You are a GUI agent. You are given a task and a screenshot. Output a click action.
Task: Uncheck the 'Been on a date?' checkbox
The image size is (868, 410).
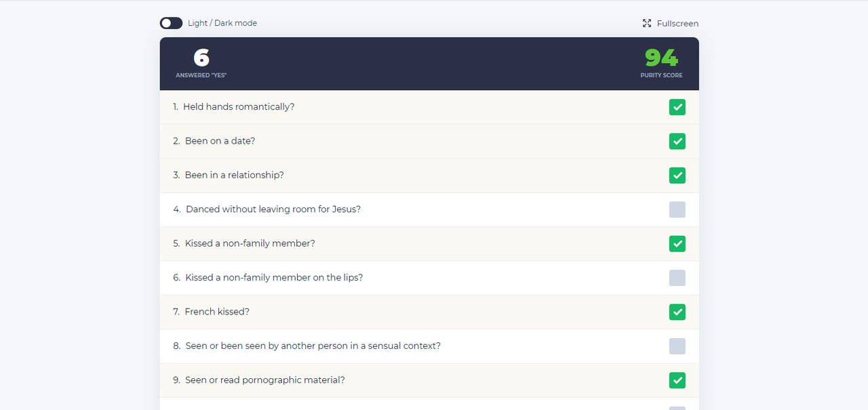[x=677, y=141]
